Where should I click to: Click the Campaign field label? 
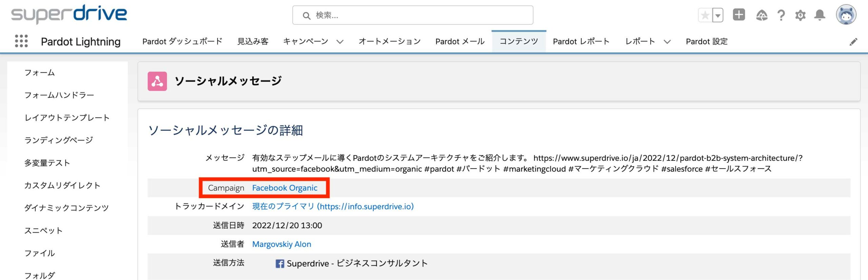pyautogui.click(x=226, y=188)
